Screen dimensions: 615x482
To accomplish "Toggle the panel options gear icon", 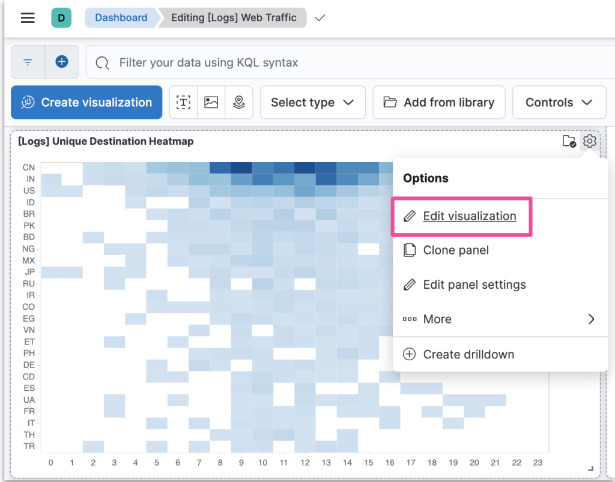I will (590, 141).
